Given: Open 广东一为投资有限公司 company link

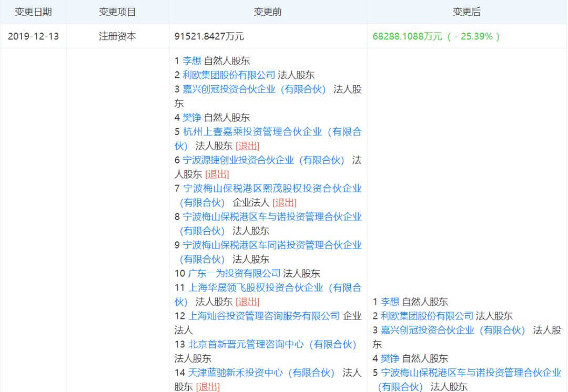Looking at the screenshot, I should (235, 273).
